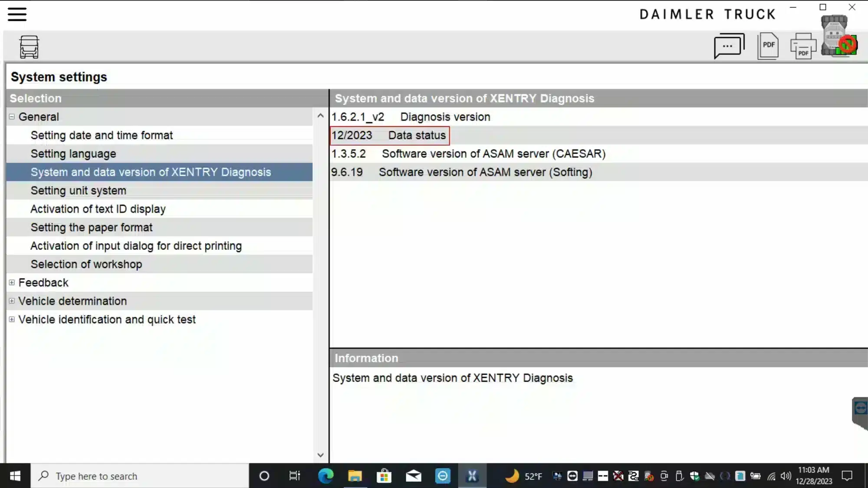Expand Vehicle identification and quick test node

pyautogui.click(x=12, y=319)
